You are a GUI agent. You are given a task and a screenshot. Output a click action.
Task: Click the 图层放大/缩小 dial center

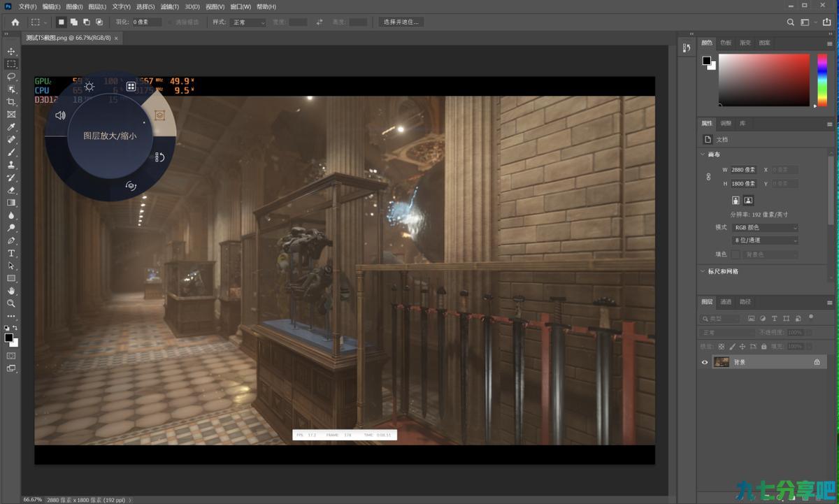[x=110, y=136]
